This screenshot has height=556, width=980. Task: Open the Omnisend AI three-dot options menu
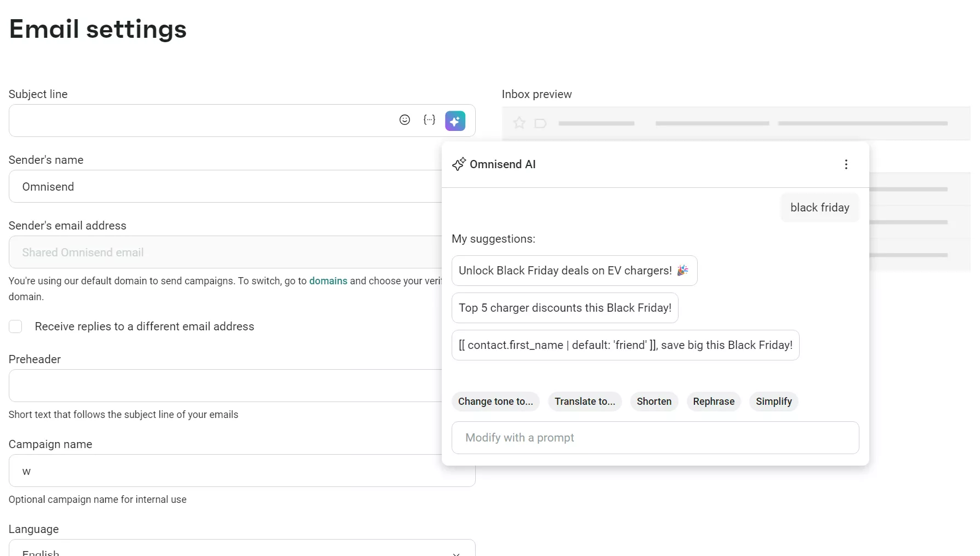(x=846, y=164)
